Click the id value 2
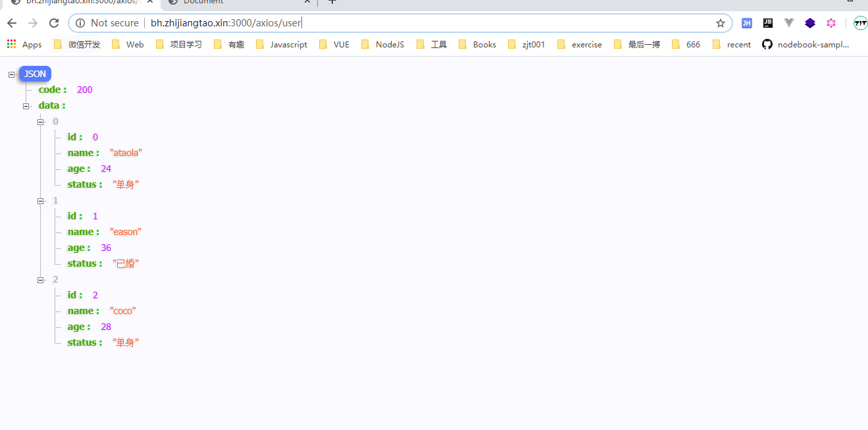868x430 pixels. [95, 295]
